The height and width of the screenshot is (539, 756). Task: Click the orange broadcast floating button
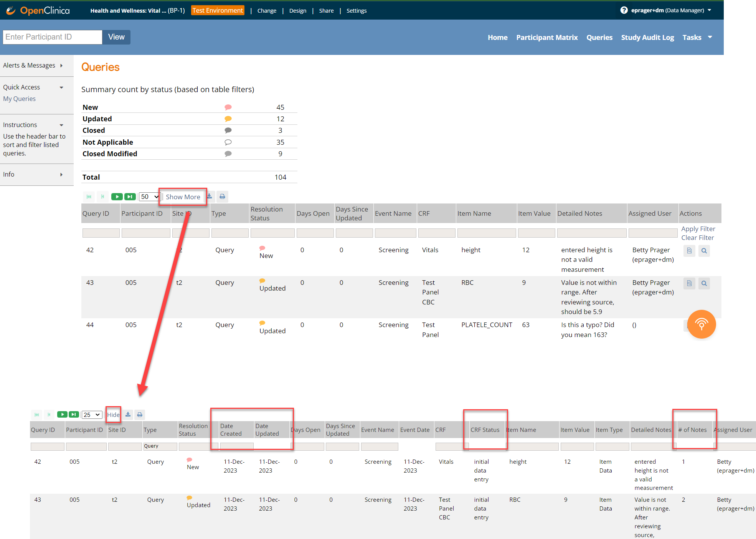(x=701, y=324)
